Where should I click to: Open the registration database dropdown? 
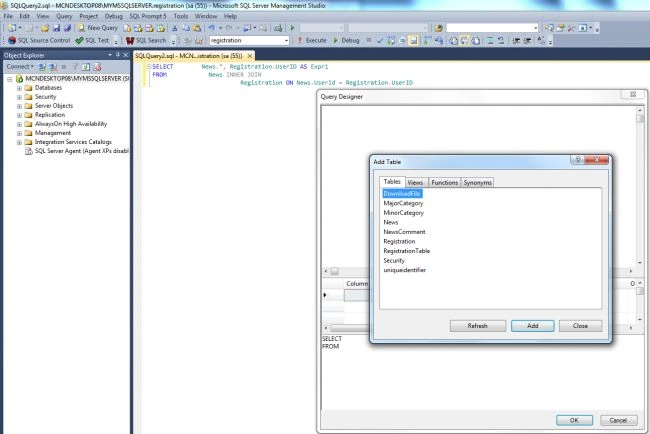click(249, 40)
